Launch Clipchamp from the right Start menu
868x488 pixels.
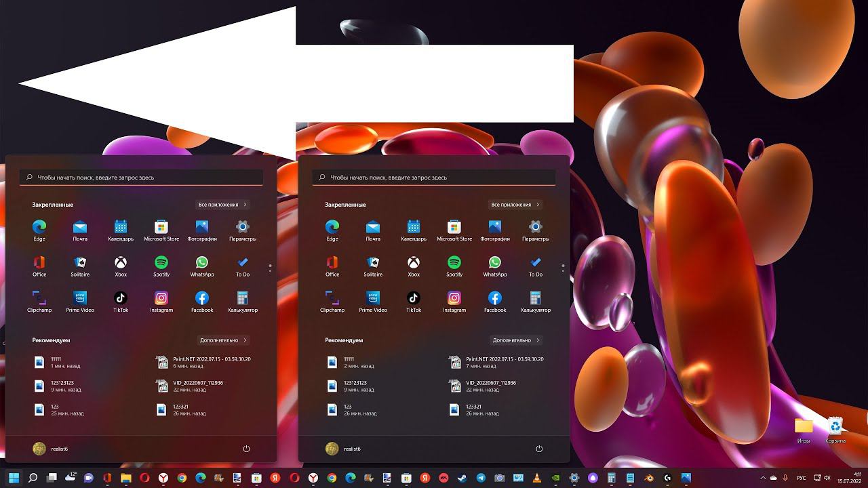point(332,302)
